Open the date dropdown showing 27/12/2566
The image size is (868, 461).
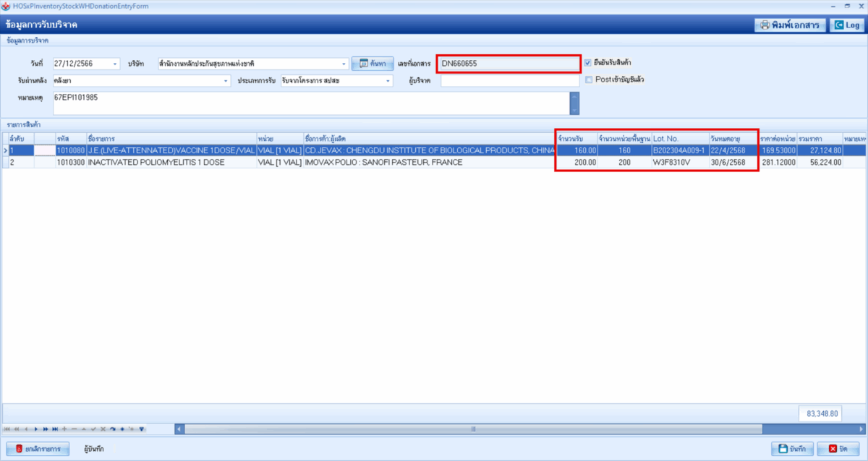click(115, 64)
